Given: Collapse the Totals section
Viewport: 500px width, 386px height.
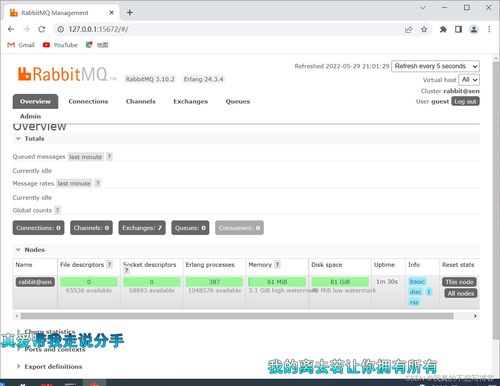Looking at the screenshot, I should (x=30, y=139).
